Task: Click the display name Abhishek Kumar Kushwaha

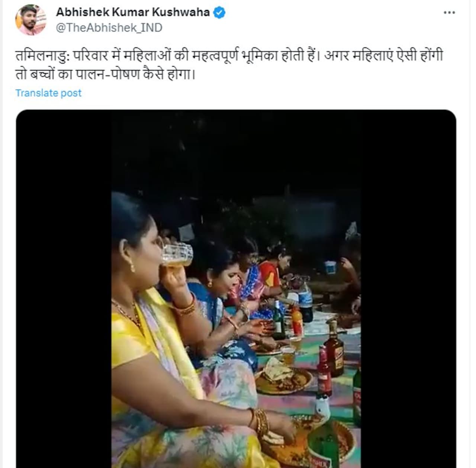Action: click(133, 12)
